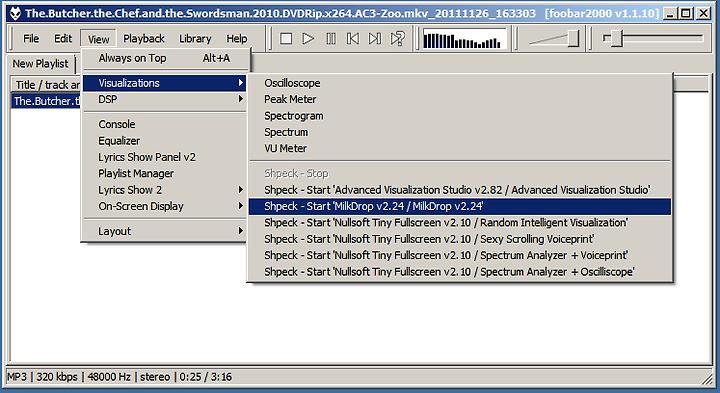The image size is (720, 393).
Task: Open the Help menu
Action: [236, 39]
